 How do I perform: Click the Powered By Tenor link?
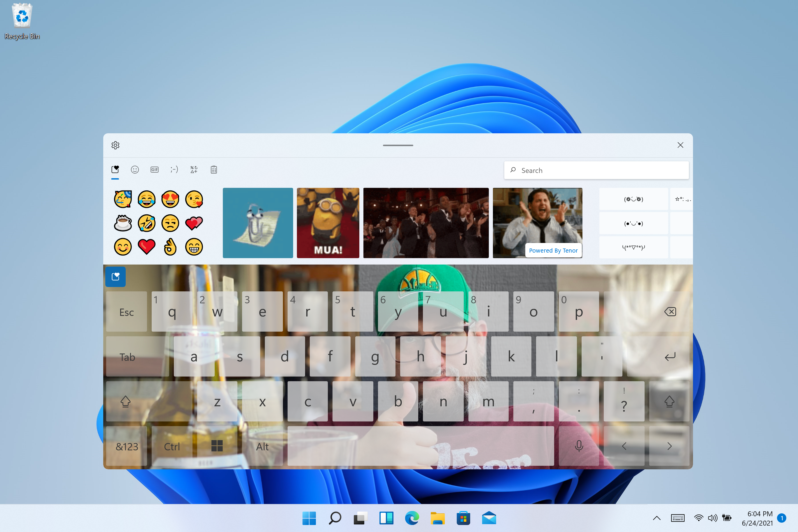coord(552,250)
